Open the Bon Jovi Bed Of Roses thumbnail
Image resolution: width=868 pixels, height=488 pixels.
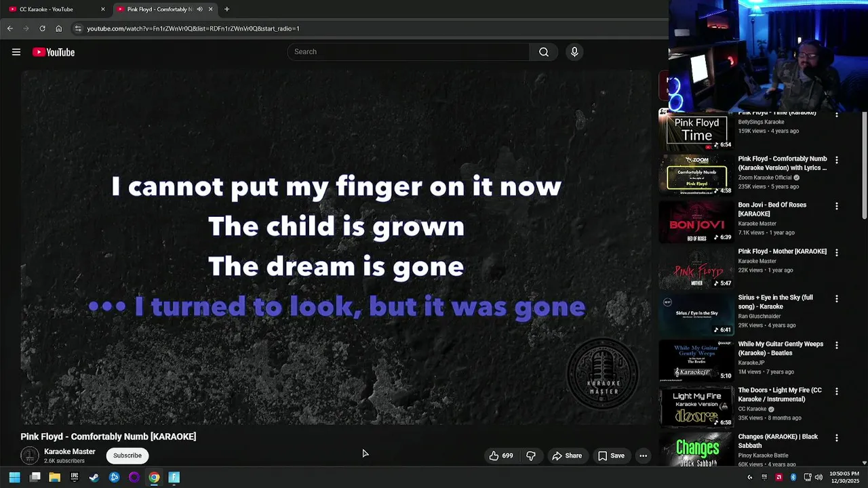[696, 222]
